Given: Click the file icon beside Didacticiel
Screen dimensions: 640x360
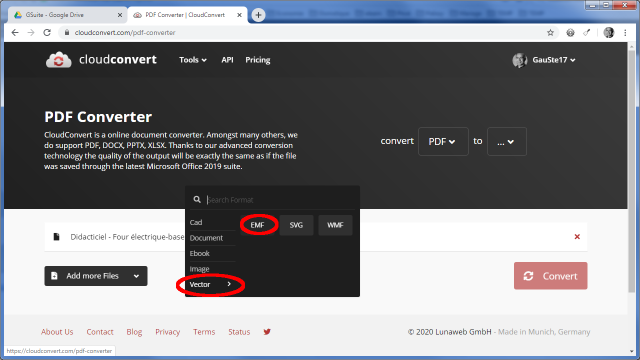Looking at the screenshot, I should click(x=56, y=237).
